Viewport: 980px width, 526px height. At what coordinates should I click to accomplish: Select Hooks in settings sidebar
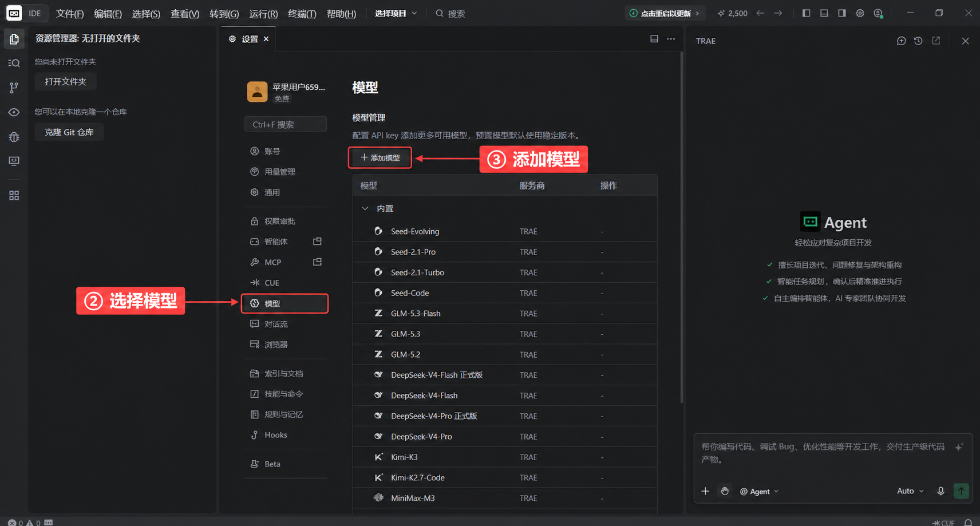click(284, 435)
